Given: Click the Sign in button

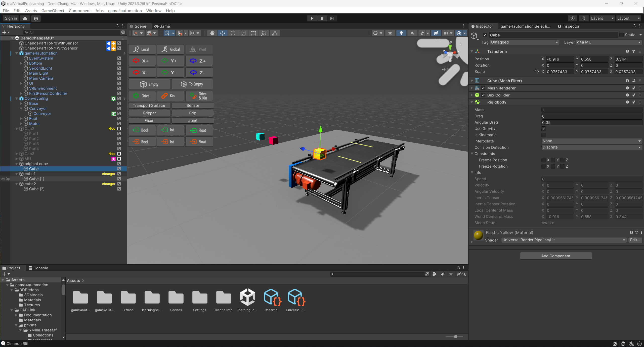Looking at the screenshot, I should (11, 18).
